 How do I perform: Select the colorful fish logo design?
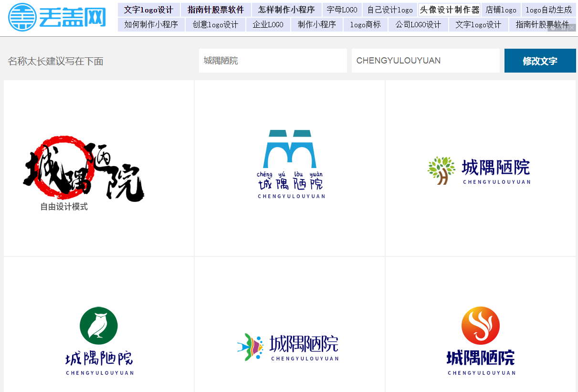[289, 346]
